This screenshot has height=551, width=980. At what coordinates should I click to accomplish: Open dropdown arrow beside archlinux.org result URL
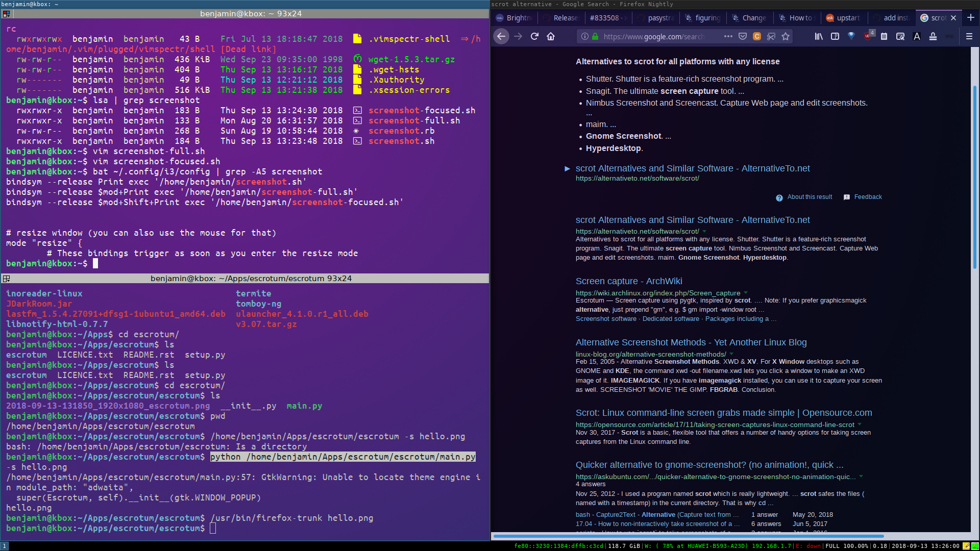[746, 293]
